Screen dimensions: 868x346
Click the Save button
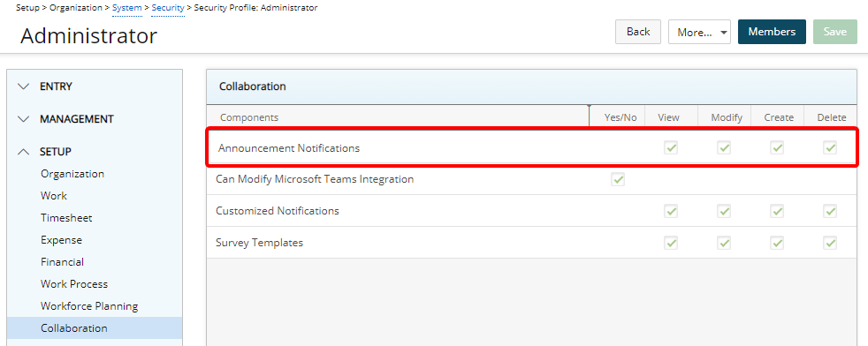click(x=834, y=32)
